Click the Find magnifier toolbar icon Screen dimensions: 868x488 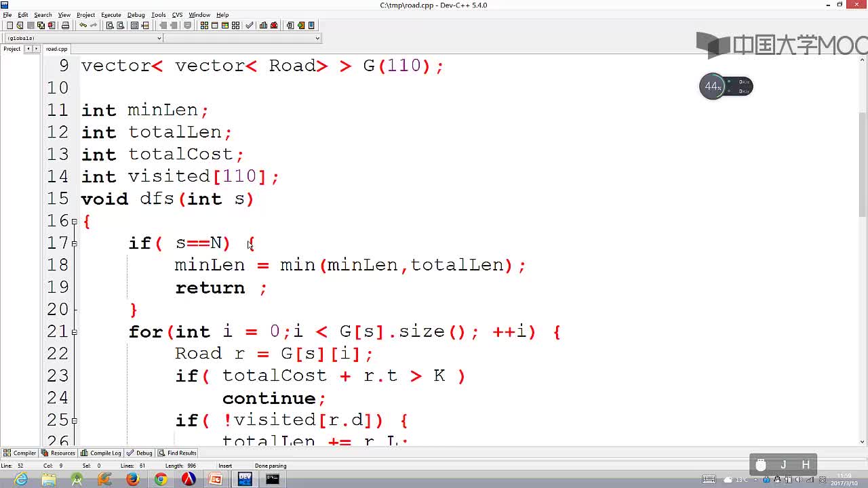click(110, 26)
